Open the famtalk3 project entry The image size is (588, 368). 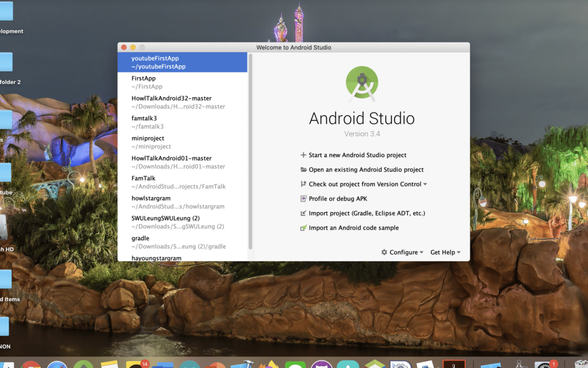tap(182, 122)
